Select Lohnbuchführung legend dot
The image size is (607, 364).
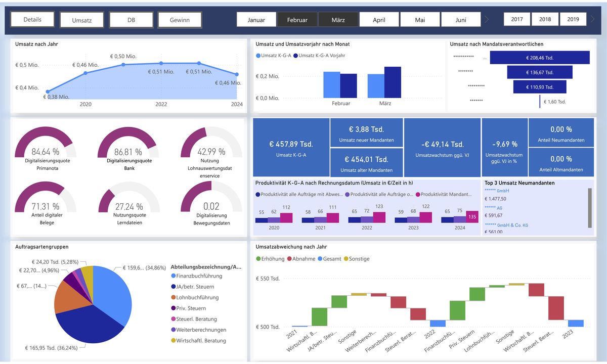174,298
